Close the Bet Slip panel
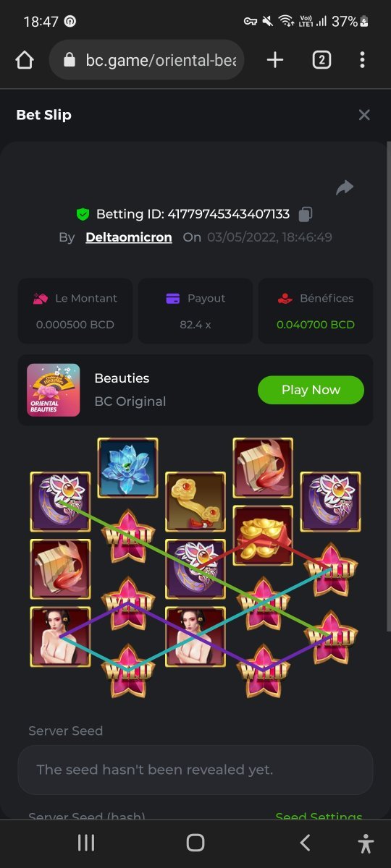 click(x=364, y=115)
